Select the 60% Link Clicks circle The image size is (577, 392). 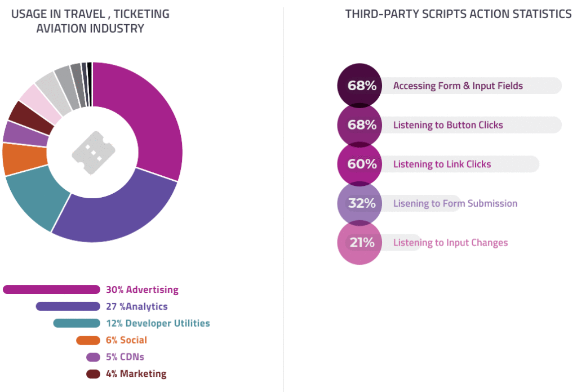(x=359, y=164)
